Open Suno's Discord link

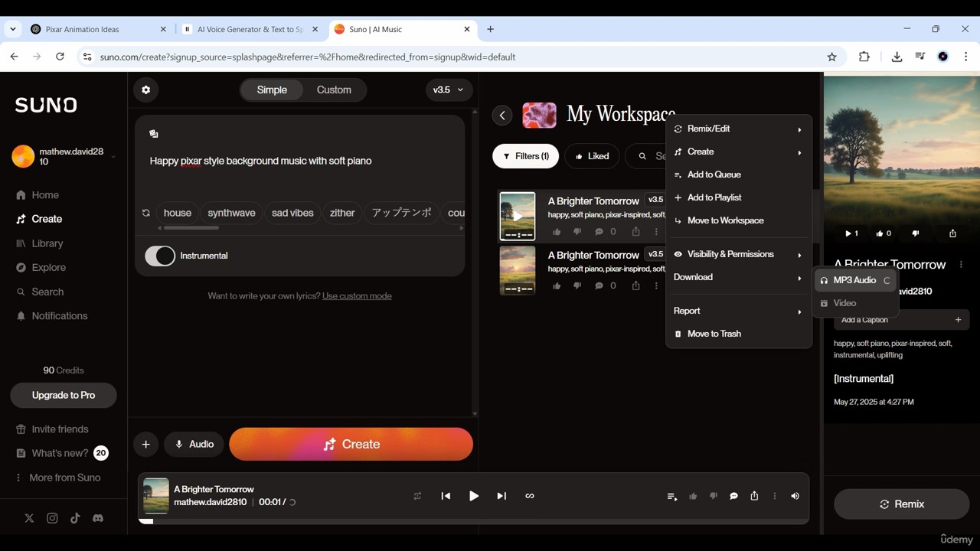click(x=98, y=518)
